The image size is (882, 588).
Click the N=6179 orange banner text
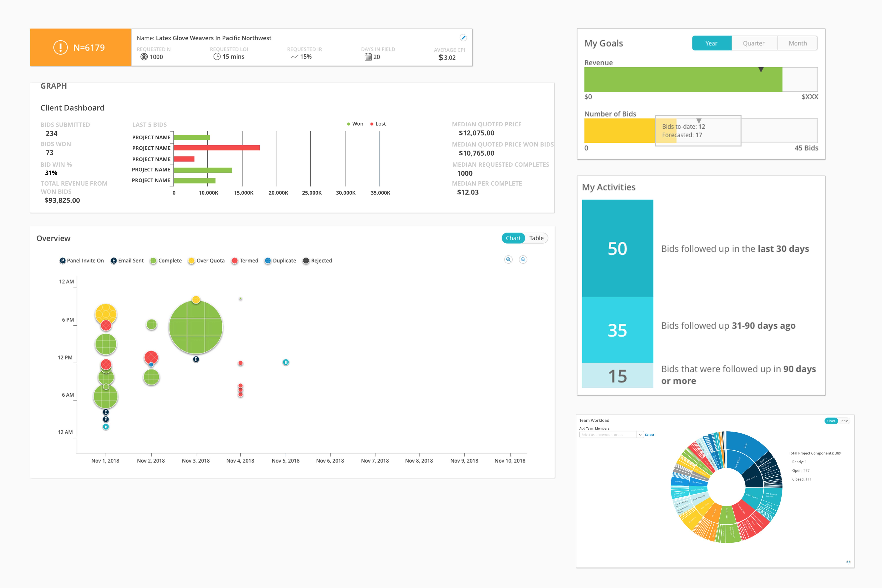[89, 48]
